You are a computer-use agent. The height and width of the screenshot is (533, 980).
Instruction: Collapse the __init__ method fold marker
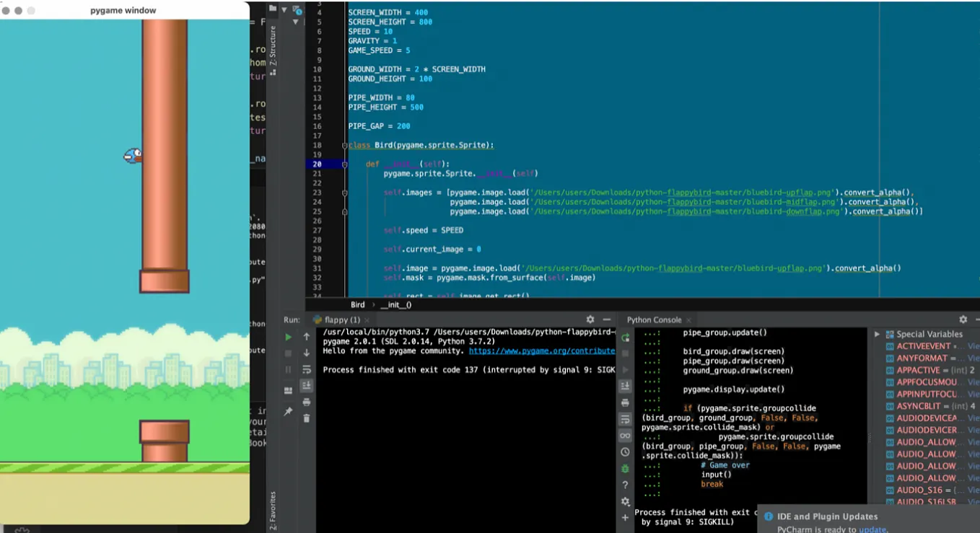coord(344,164)
